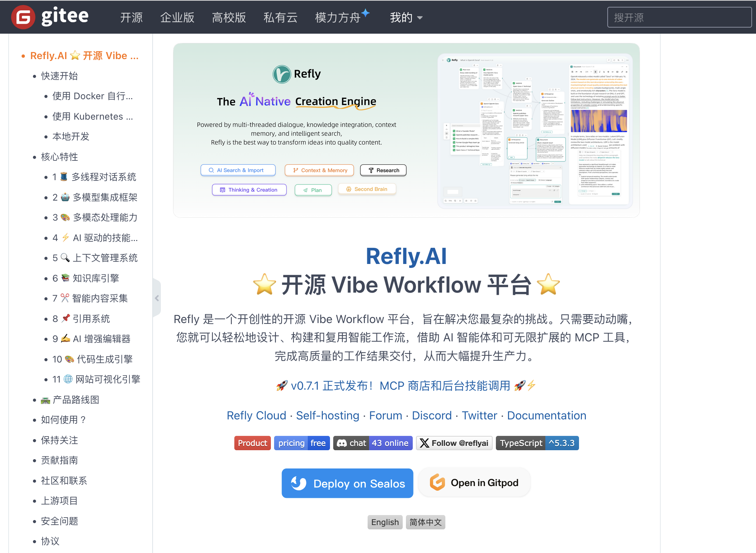Click the Open in Gitpod button
756x553 pixels.
(x=474, y=482)
